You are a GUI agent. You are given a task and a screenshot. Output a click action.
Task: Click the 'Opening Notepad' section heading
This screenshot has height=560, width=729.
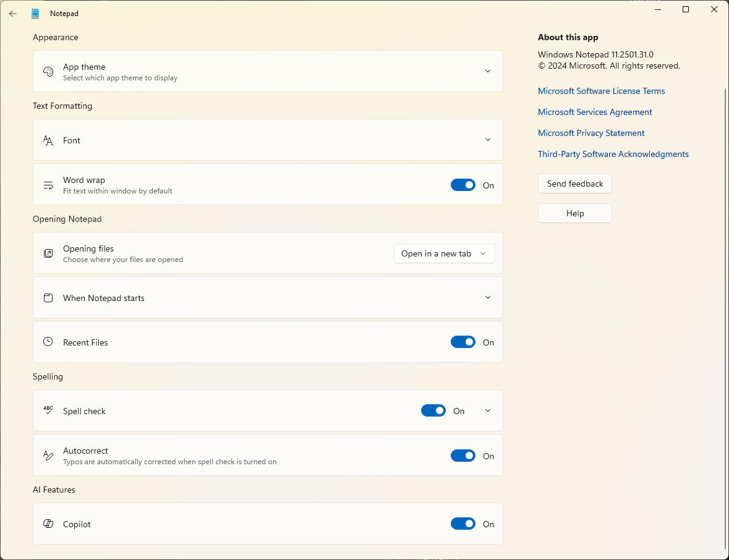[67, 219]
